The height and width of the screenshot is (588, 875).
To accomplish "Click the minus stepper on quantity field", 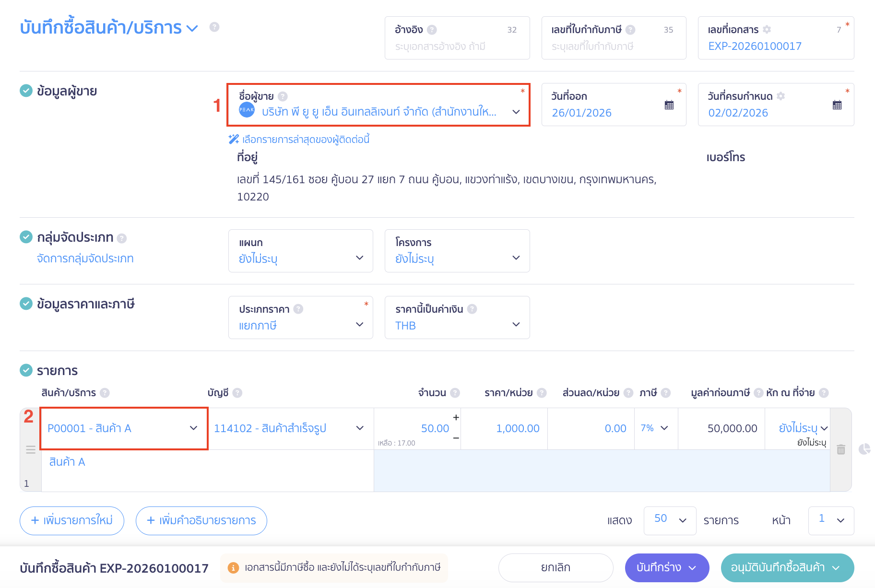I will pos(456,438).
